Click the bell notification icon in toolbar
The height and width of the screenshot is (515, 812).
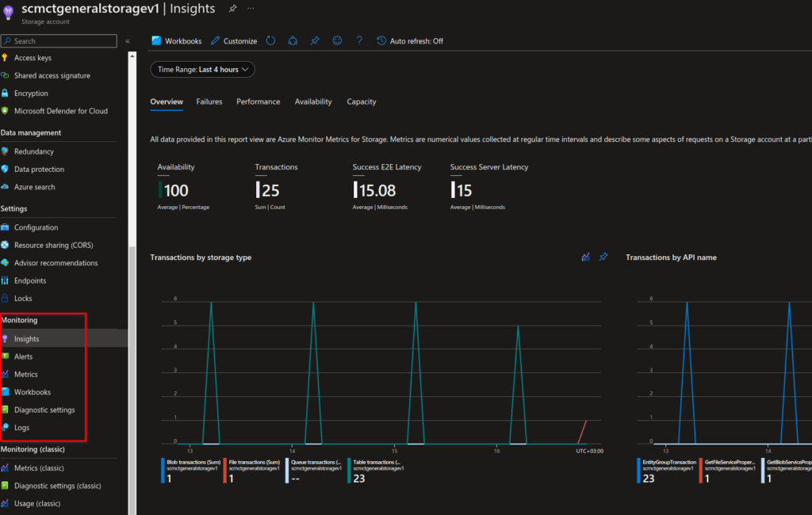(x=293, y=40)
